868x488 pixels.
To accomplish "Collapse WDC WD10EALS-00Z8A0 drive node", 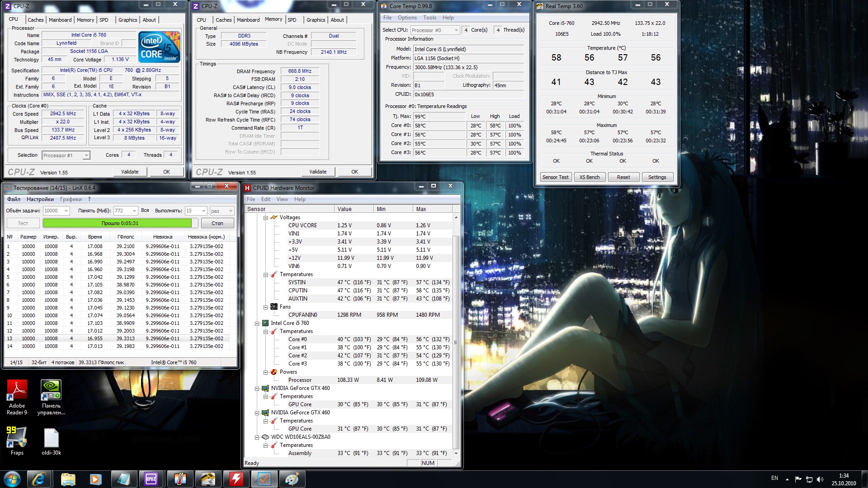I will click(x=257, y=437).
